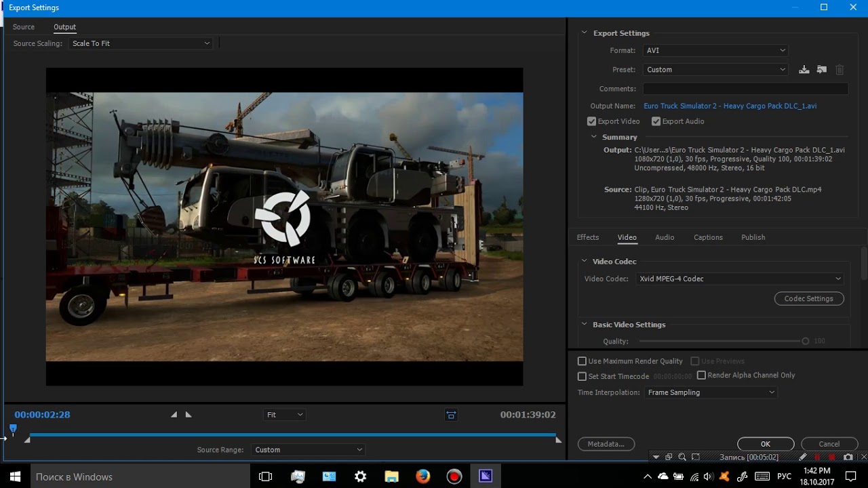Image resolution: width=868 pixels, height=488 pixels.
Task: Open the red screen recorder taskbar icon
Action: click(x=454, y=476)
